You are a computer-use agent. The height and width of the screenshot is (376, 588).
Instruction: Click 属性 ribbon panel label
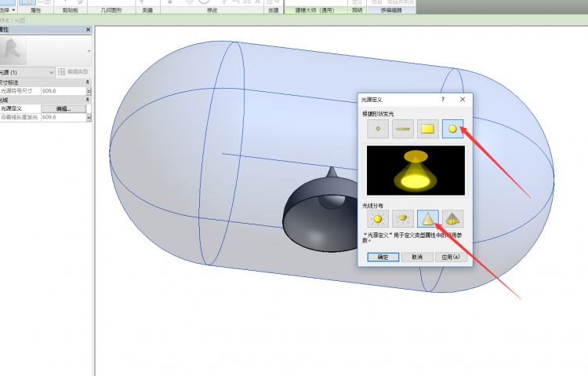tap(35, 10)
